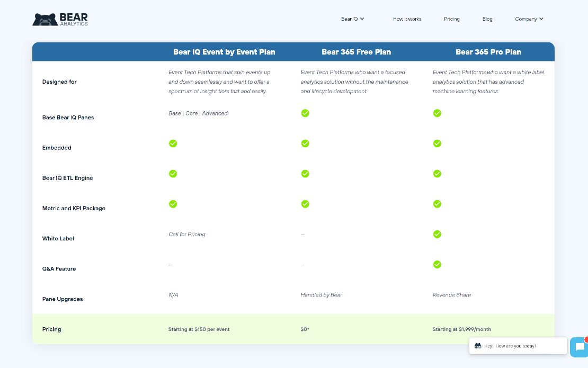Click the 'Metric and KPI Package' row label
The width and height of the screenshot is (588, 368).
click(x=74, y=209)
